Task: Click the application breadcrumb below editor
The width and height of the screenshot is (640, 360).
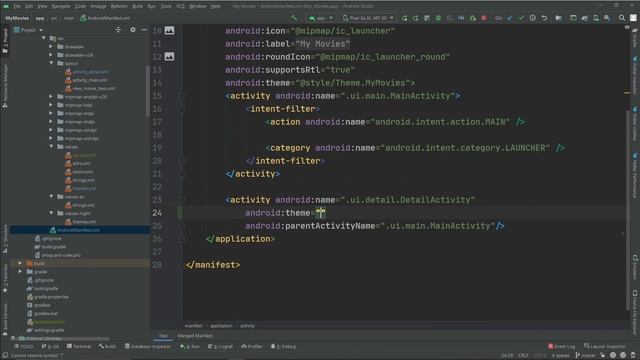Action: (221, 326)
